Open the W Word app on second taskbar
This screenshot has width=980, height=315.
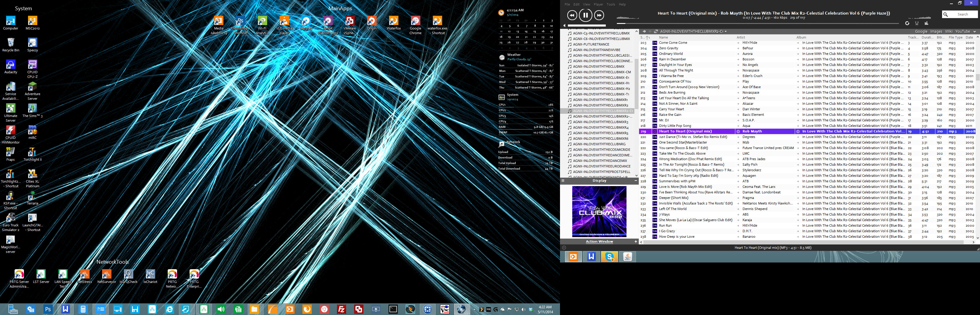(591, 257)
